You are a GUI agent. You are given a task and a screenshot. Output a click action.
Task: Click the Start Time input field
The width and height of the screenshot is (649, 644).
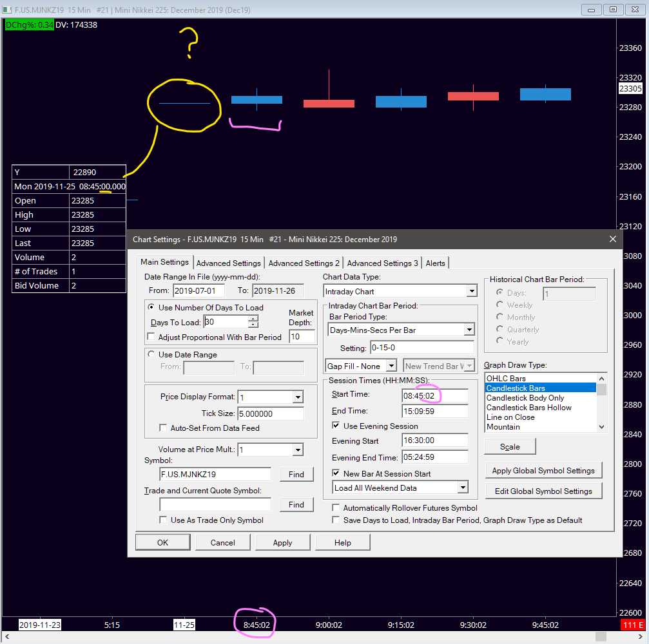tap(434, 395)
